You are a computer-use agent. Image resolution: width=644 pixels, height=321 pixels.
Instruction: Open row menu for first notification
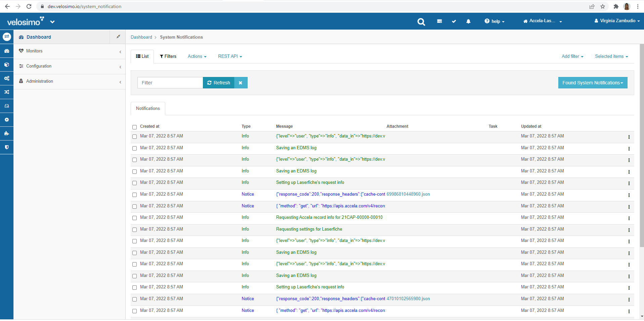629,137
